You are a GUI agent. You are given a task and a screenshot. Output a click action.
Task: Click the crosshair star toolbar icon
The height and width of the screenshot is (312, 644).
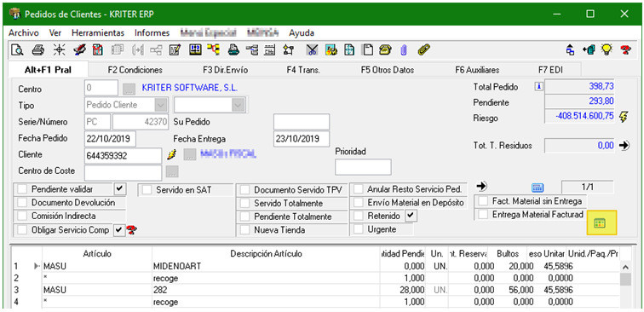(x=59, y=50)
